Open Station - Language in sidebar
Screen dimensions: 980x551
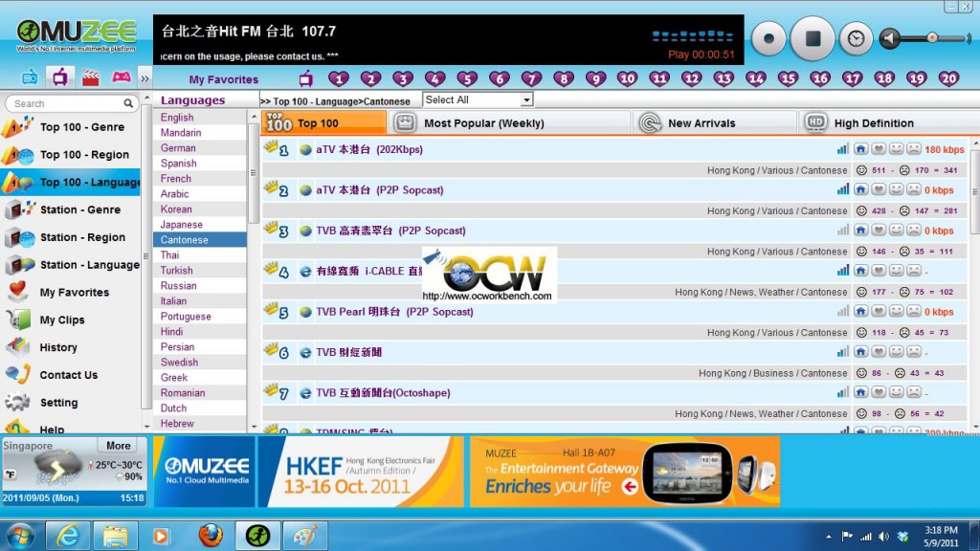[71, 264]
